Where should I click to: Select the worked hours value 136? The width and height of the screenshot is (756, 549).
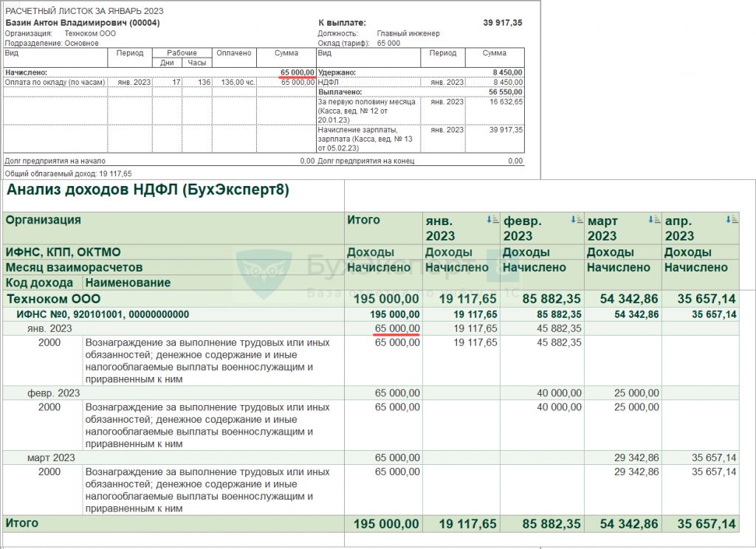point(204,83)
